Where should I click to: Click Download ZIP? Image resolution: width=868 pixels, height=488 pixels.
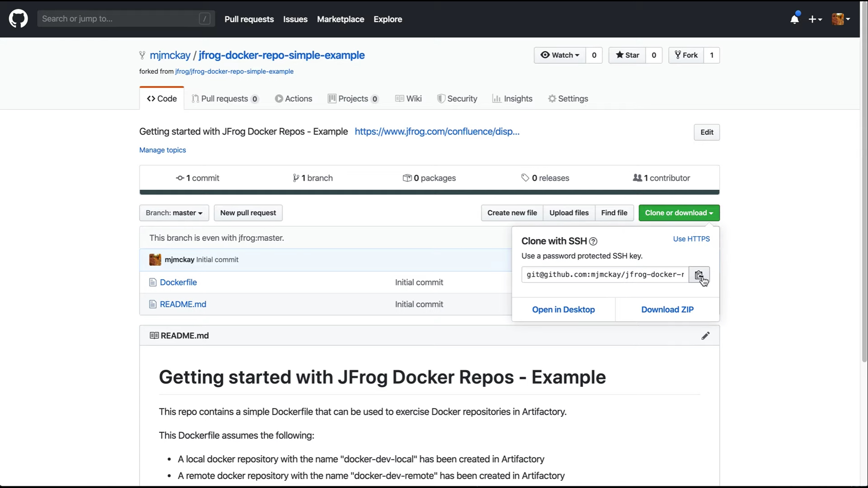coord(667,310)
